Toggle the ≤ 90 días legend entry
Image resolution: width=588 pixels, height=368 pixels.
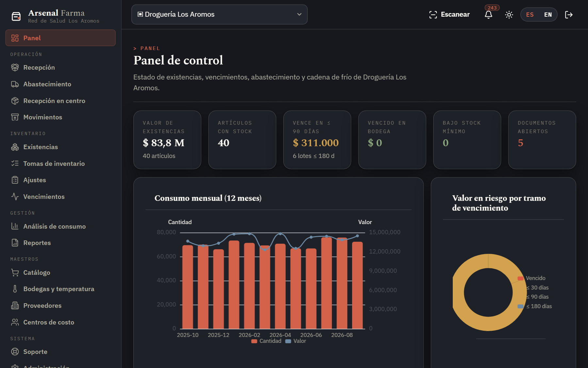537,297
